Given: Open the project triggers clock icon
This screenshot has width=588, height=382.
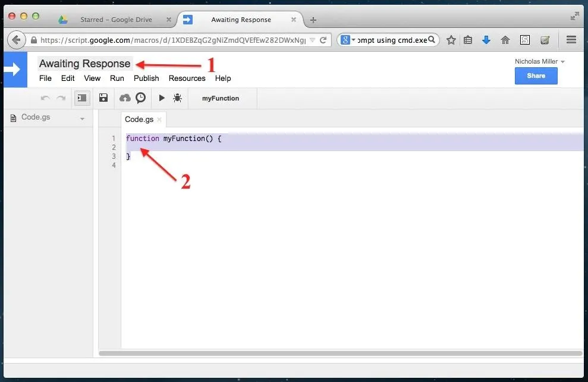Looking at the screenshot, I should pos(141,98).
